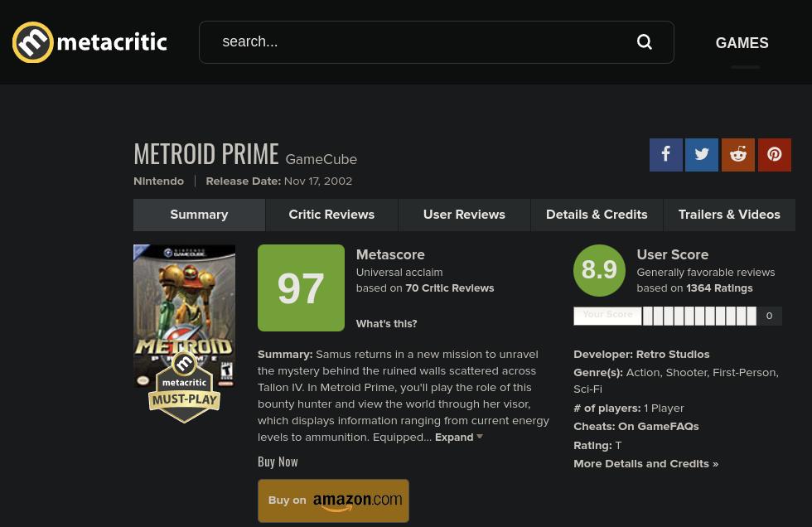Share on Facebook icon
The width and height of the screenshot is (812, 527).
[x=666, y=154]
